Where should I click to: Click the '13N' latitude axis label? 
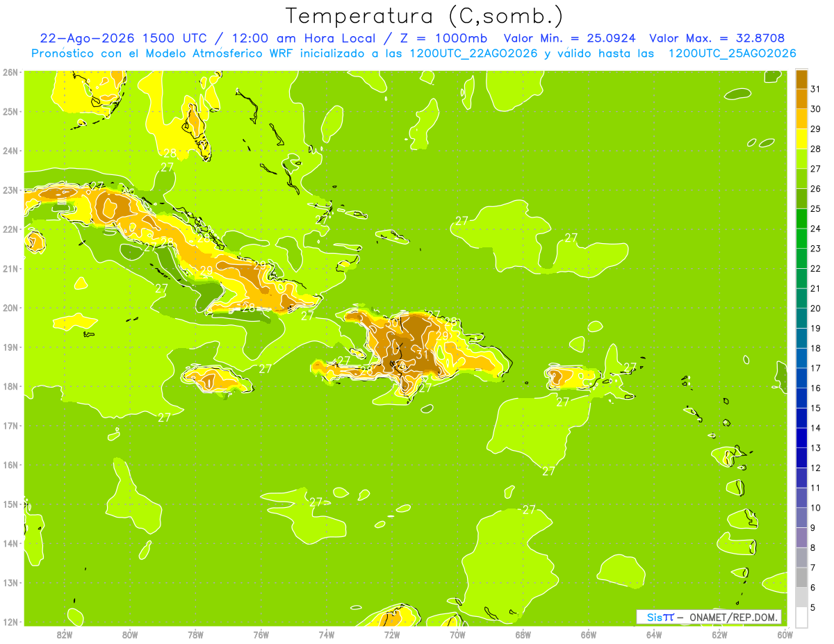tap(11, 582)
